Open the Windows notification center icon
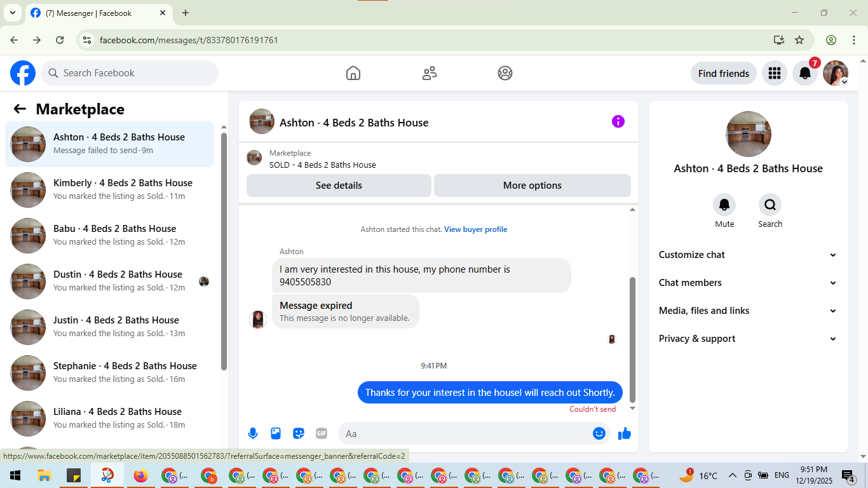 click(848, 475)
